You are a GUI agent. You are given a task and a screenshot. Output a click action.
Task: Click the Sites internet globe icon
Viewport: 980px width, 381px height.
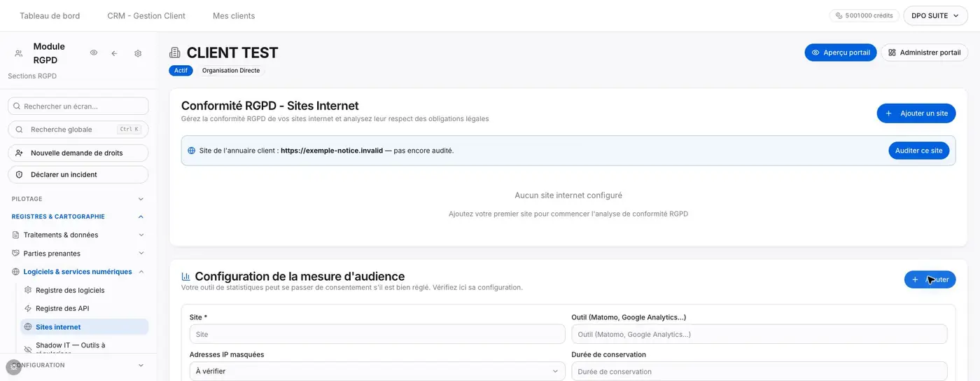click(28, 327)
